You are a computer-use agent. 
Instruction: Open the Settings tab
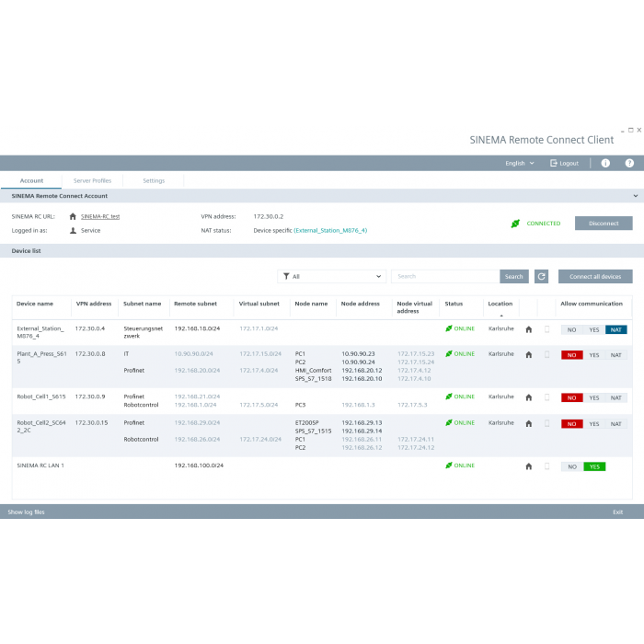(154, 180)
